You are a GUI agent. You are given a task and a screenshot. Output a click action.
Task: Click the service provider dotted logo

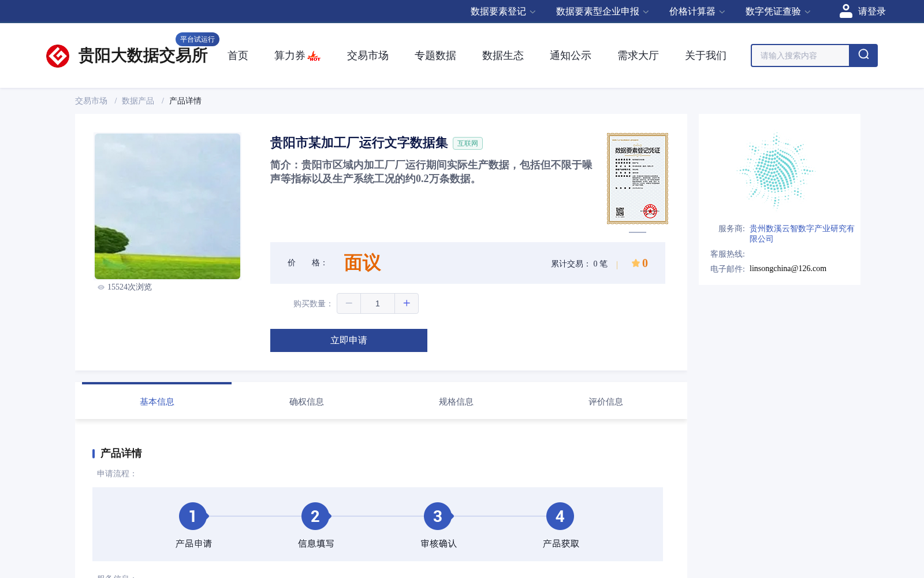pos(776,171)
